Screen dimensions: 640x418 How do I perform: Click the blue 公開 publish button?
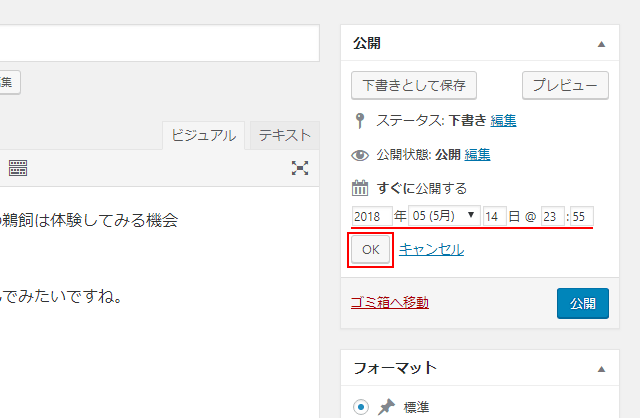pyautogui.click(x=582, y=303)
